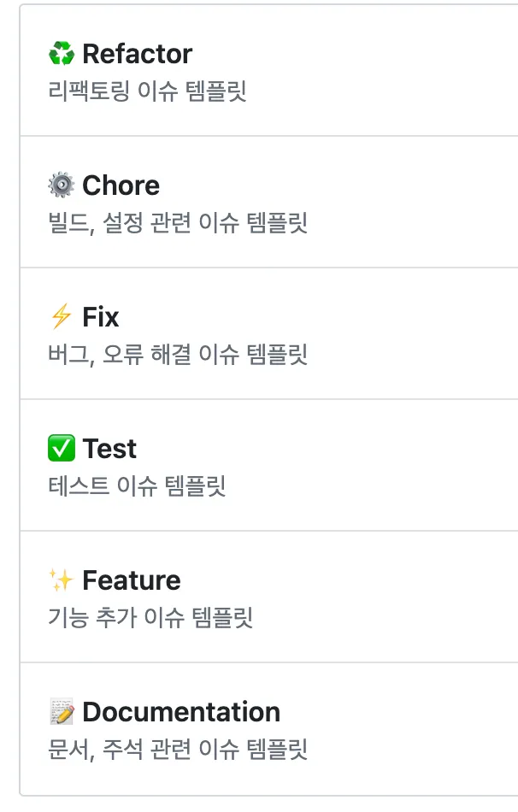The image size is (518, 812).
Task: Click the gear icon beside Chore
Action: [62, 186]
